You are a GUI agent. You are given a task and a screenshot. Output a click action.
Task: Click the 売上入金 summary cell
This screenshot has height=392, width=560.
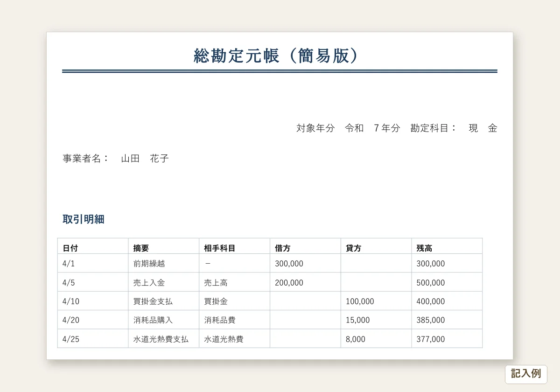[x=164, y=282]
